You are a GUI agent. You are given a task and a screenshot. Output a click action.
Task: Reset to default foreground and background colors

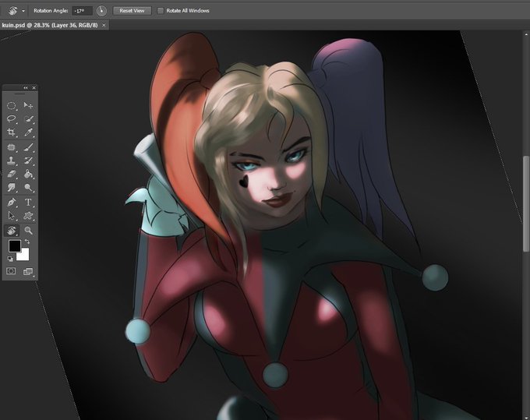pyautogui.click(x=10, y=259)
